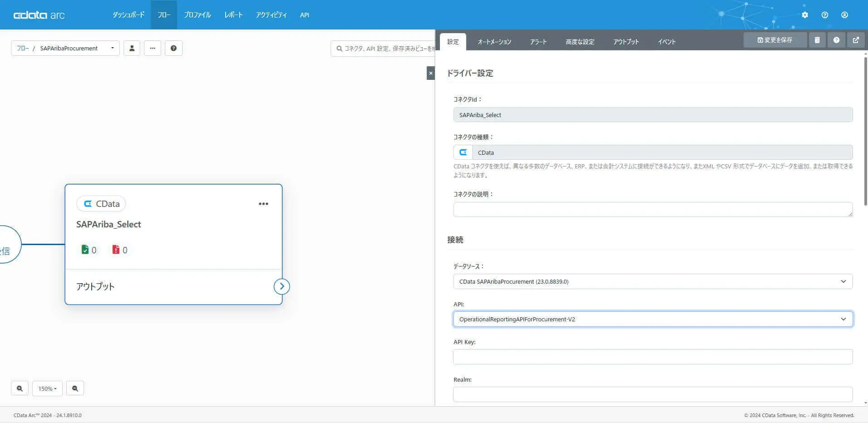Switch to the 設定 tab
Viewport: 868px width, 423px height.
pyautogui.click(x=453, y=42)
